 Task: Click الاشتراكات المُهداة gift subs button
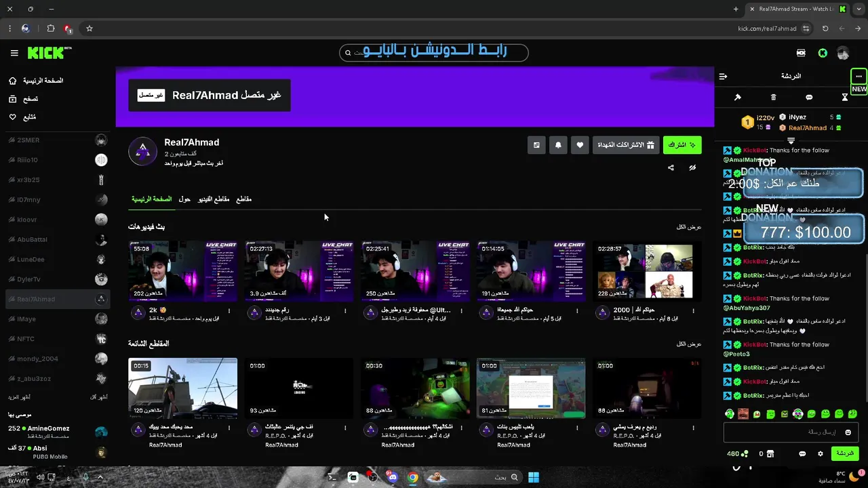pyautogui.click(x=625, y=145)
